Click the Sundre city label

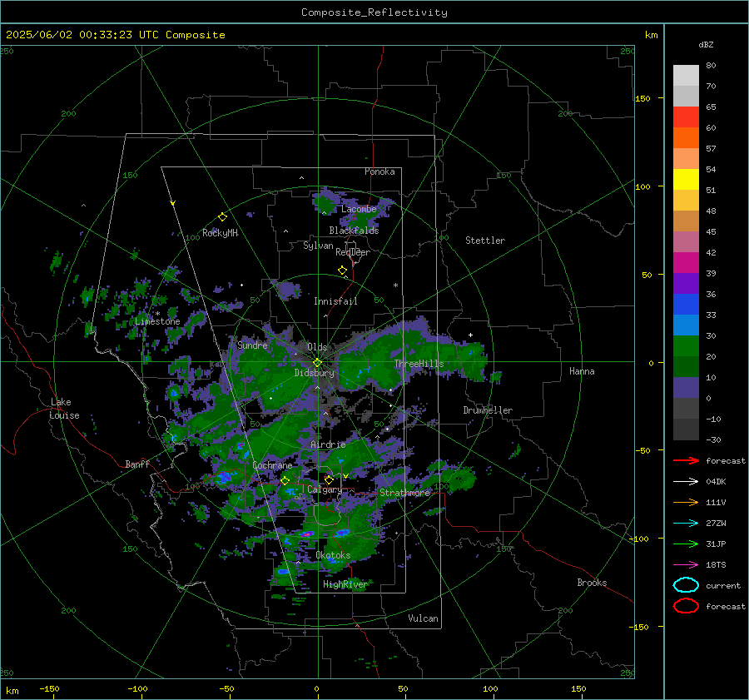252,345
